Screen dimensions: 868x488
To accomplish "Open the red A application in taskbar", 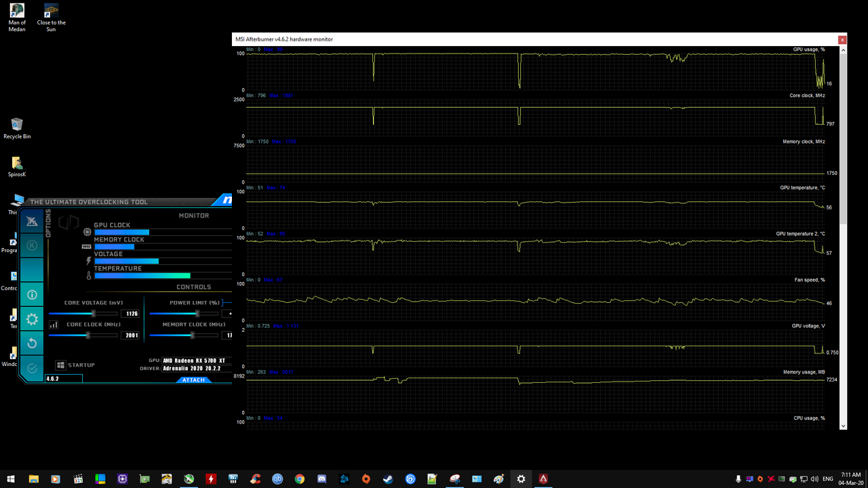I will coord(543,479).
